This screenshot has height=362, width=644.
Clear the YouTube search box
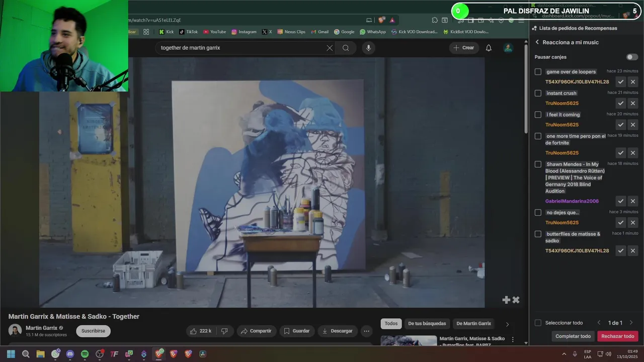point(330,48)
